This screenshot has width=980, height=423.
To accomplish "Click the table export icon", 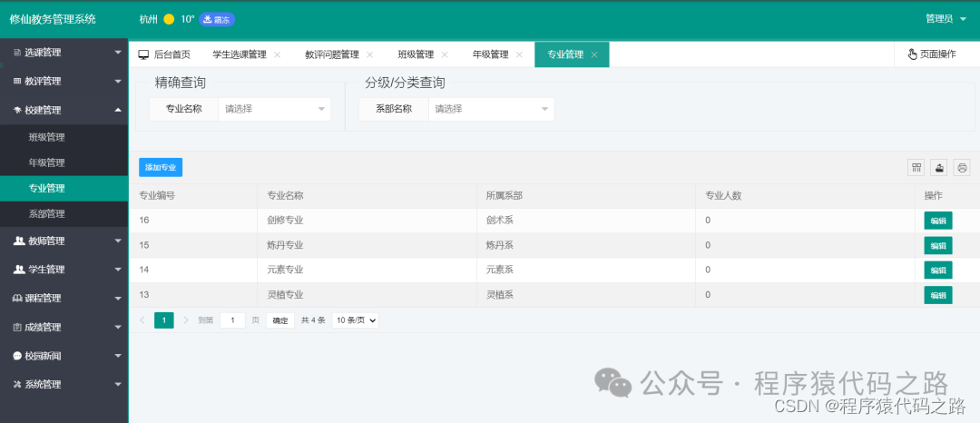I will (939, 167).
